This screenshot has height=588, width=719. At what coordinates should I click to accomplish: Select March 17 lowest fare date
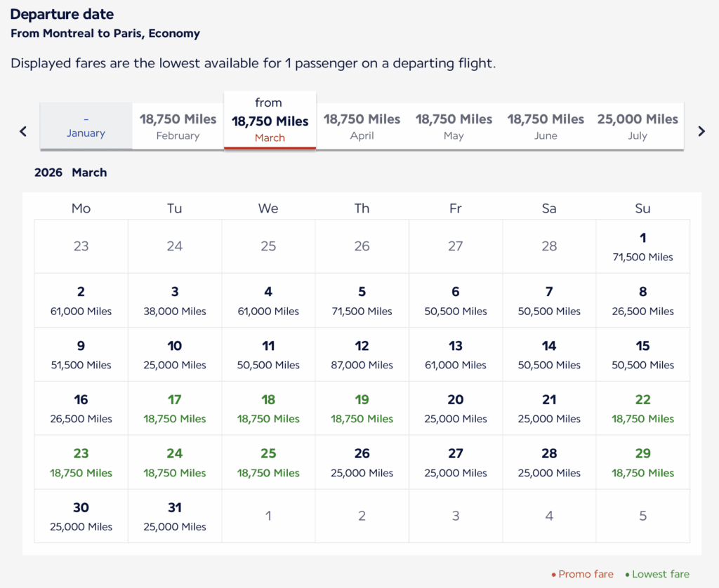click(x=175, y=408)
